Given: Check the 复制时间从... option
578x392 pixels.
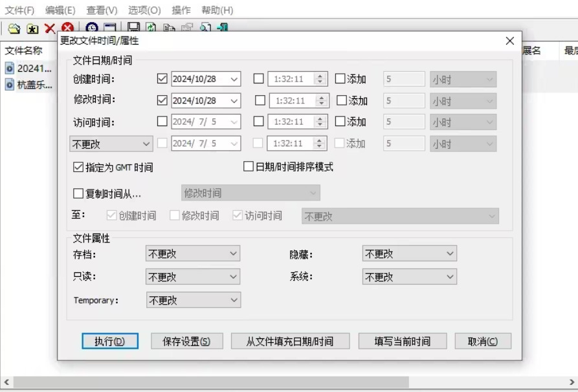Looking at the screenshot, I should coord(78,193).
